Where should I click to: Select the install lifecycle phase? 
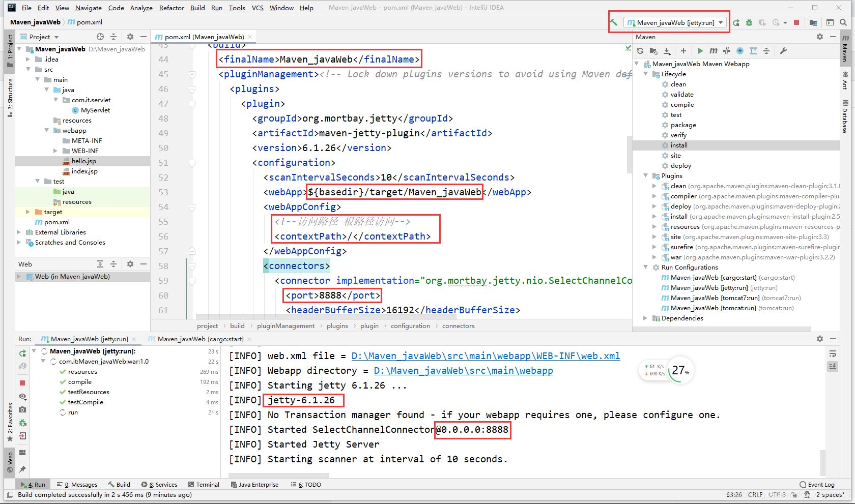679,145
